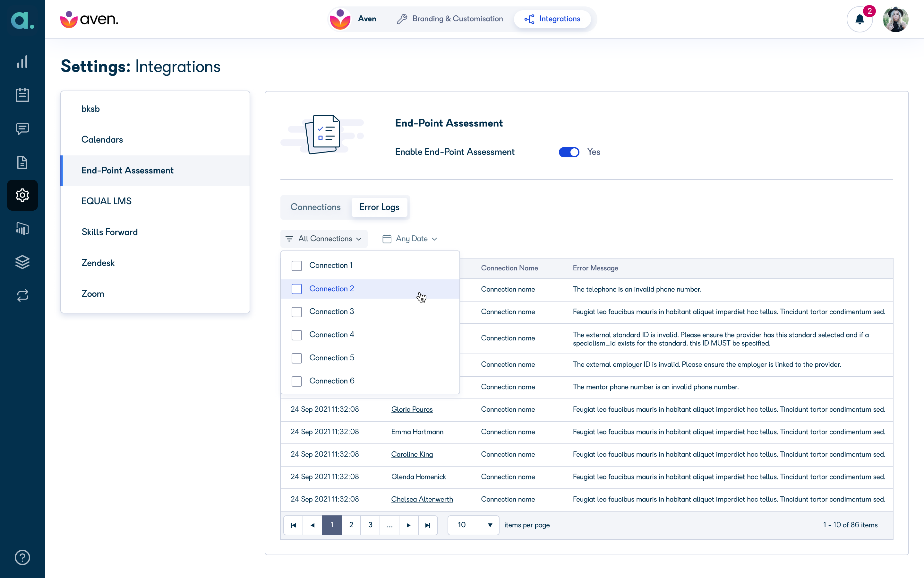Select Zoom in integrations list

tap(155, 293)
